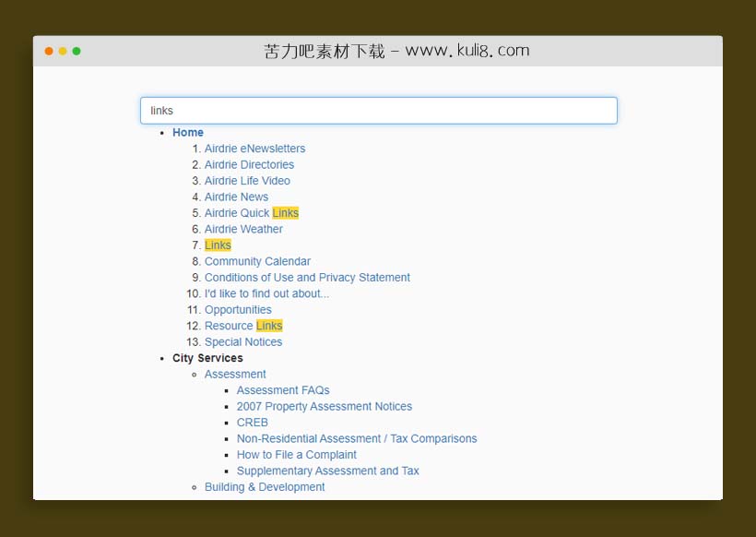
Task: Open the Airdrie Life Video link
Action: pyautogui.click(x=247, y=181)
